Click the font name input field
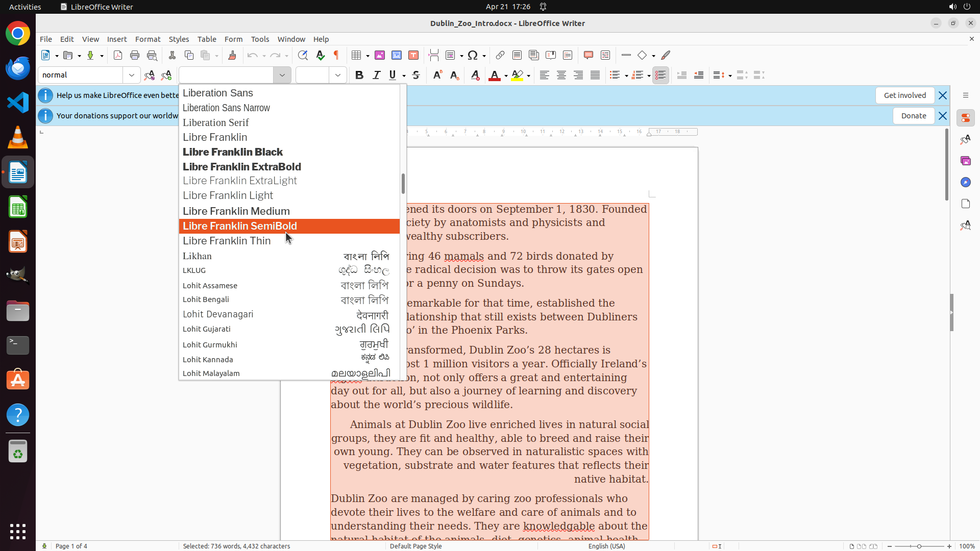Viewport: 980px width, 551px height. click(226, 75)
